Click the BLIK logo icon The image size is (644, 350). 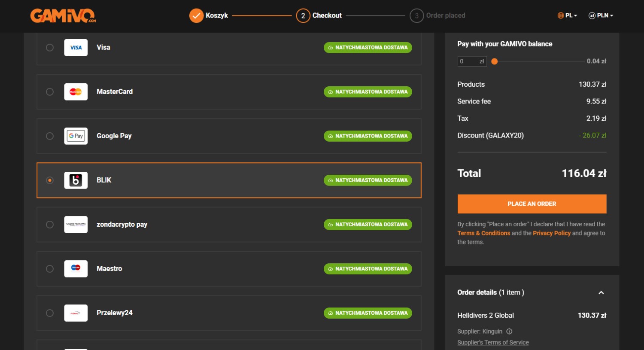click(76, 180)
